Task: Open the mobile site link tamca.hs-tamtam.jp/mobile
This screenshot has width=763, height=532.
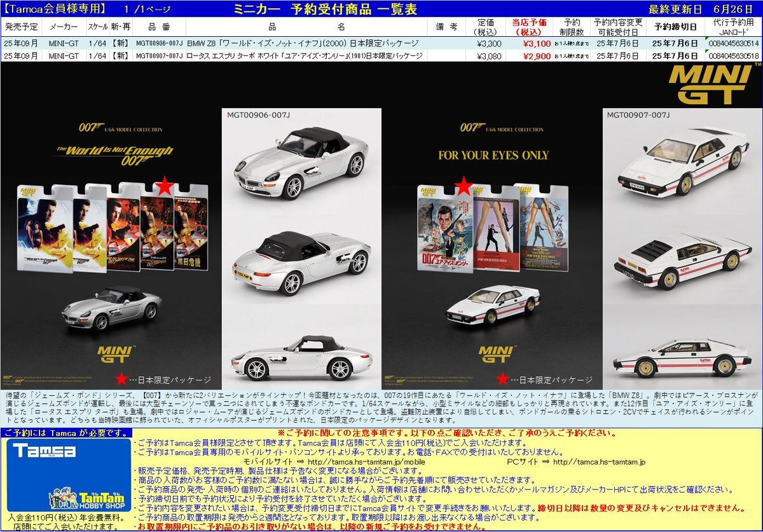Action: click(x=366, y=462)
